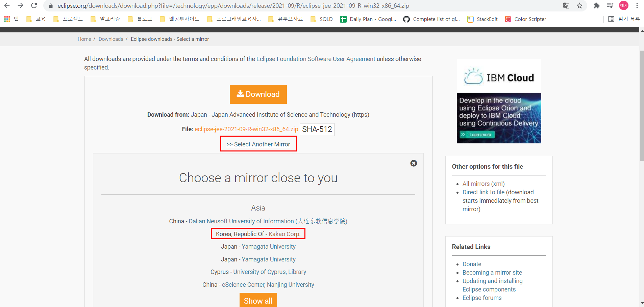
Task: Bookmark this page with the star icon
Action: [580, 6]
